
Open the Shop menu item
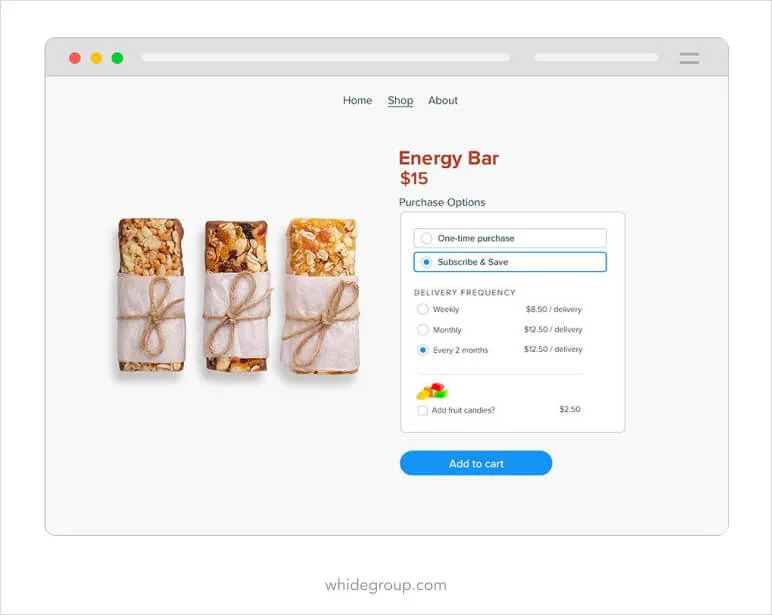pos(400,100)
